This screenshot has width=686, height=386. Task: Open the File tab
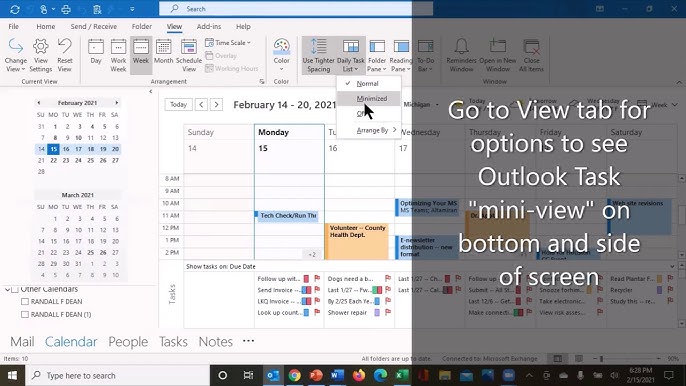[14, 26]
